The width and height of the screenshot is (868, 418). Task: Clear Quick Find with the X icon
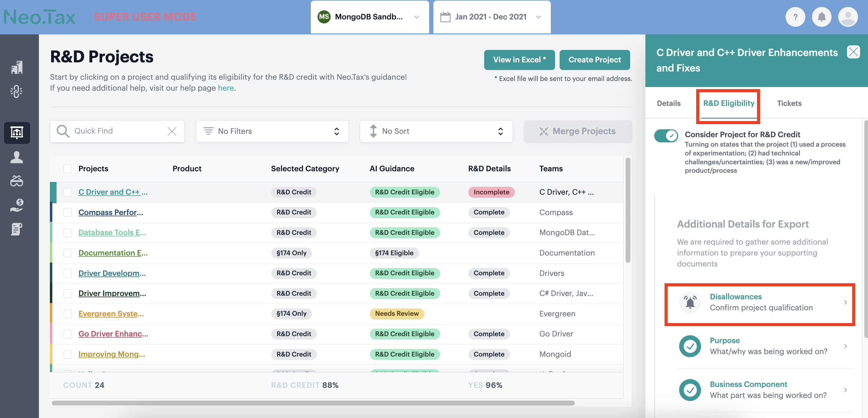click(x=172, y=131)
